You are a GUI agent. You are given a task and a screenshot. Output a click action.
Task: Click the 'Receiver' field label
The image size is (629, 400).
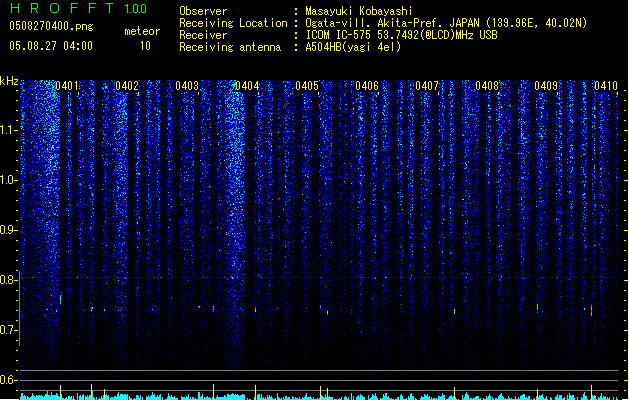pyautogui.click(x=203, y=35)
